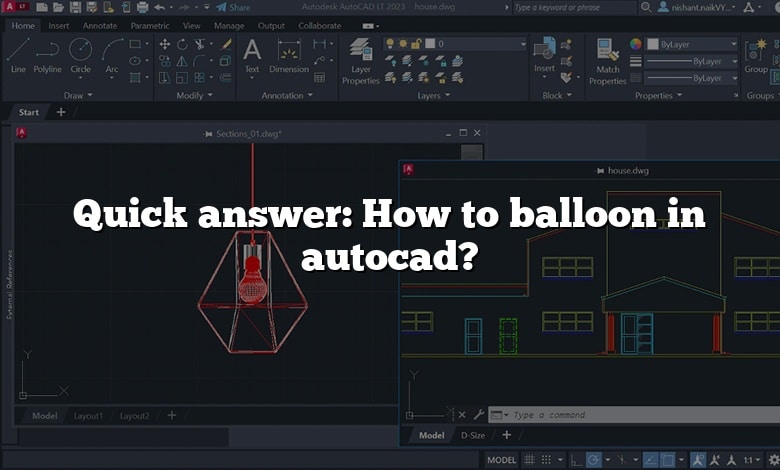The width and height of the screenshot is (780, 470).
Task: Click the Save icon in toolbar
Action: click(75, 7)
